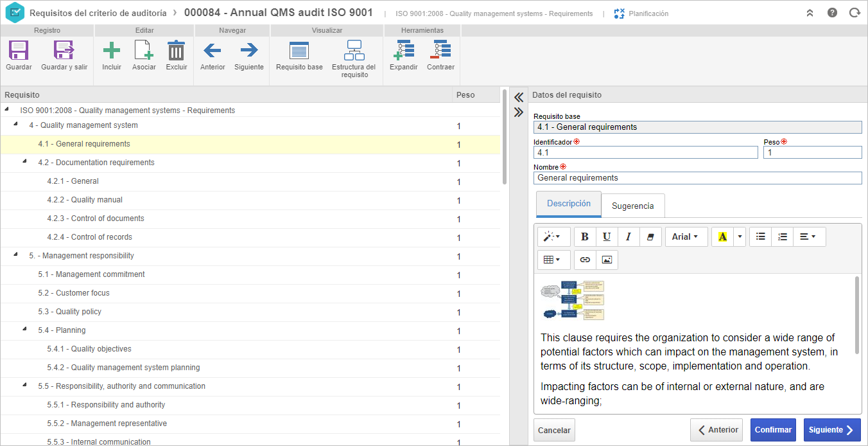Collapse panel with left double chevron

519,98
